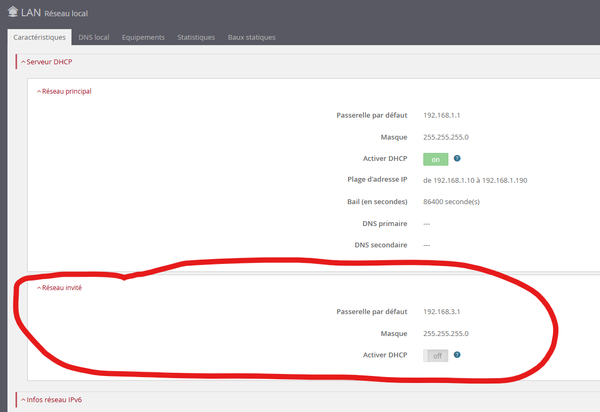Disable DHCP on the Réseau principal
This screenshot has width=600, height=412.
[x=435, y=158]
